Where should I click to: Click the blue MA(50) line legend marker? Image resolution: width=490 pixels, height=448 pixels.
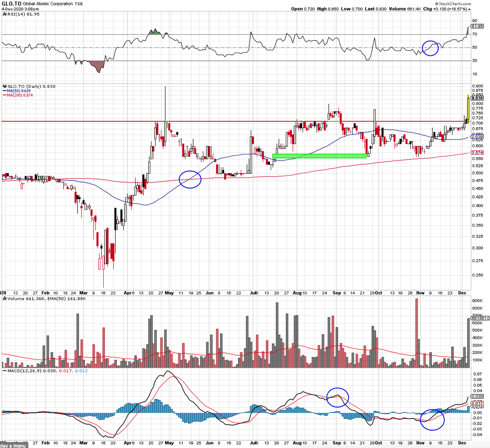[5, 91]
